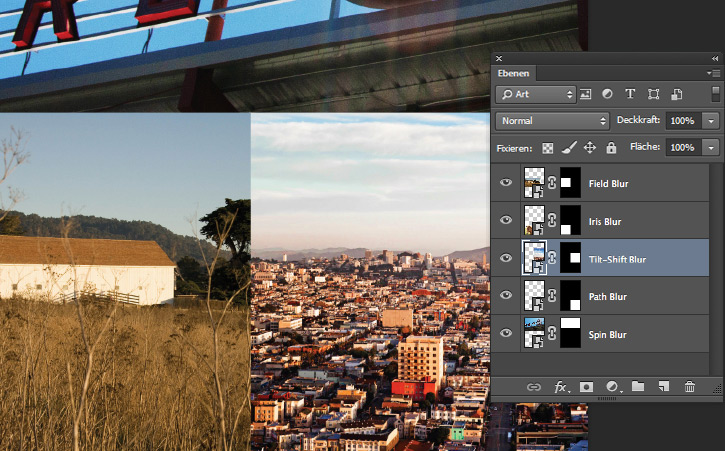Image resolution: width=725 pixels, height=451 pixels.
Task: Open the Fläche fill slider arrow
Action: coord(711,148)
